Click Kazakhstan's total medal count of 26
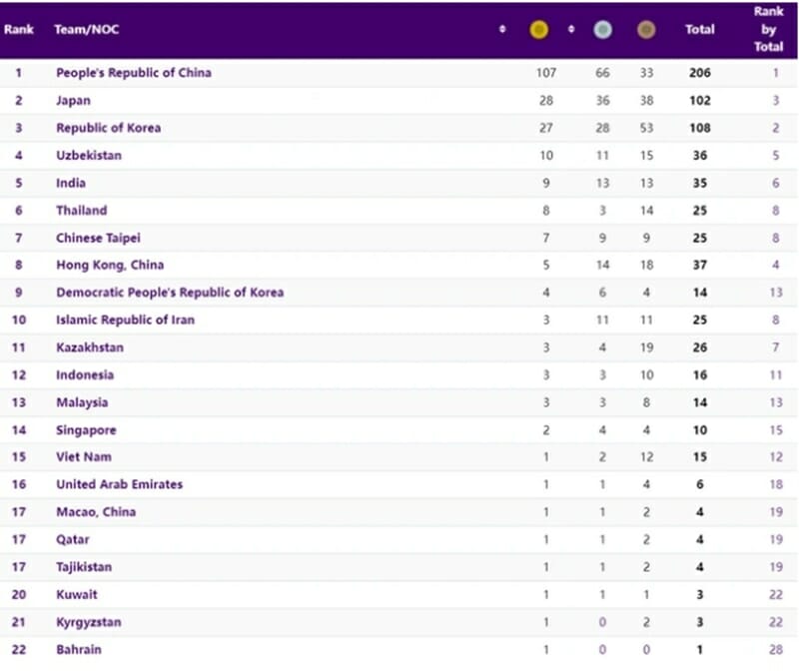 point(700,347)
